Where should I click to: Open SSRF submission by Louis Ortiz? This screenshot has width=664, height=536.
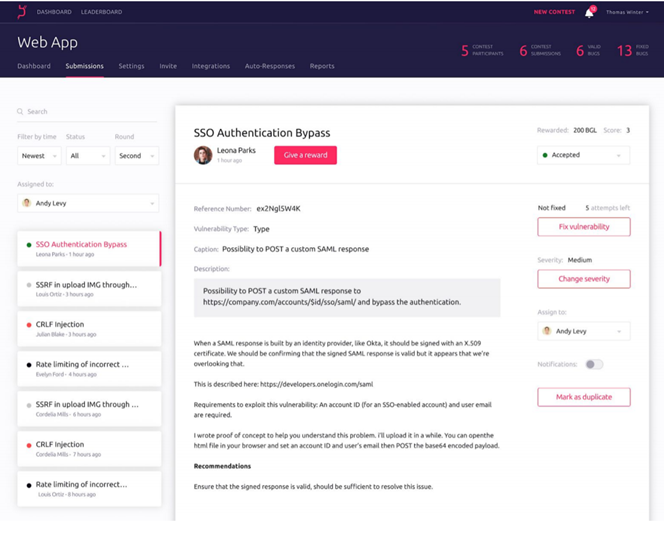click(x=89, y=288)
